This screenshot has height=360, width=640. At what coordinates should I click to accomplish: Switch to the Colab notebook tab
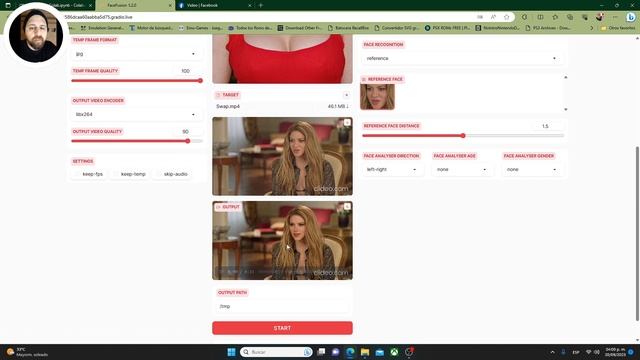(x=67, y=5)
